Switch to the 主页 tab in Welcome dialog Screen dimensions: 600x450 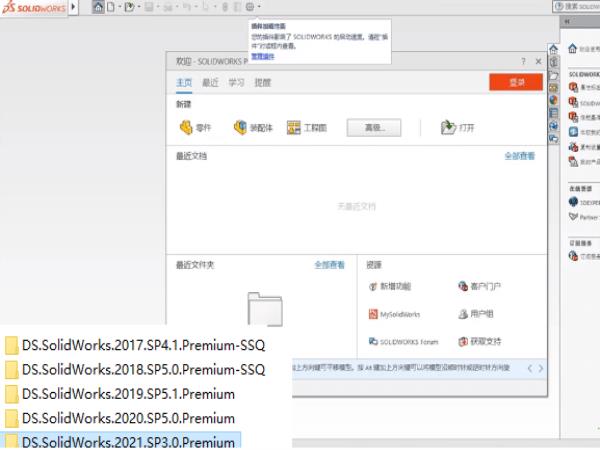(x=184, y=83)
